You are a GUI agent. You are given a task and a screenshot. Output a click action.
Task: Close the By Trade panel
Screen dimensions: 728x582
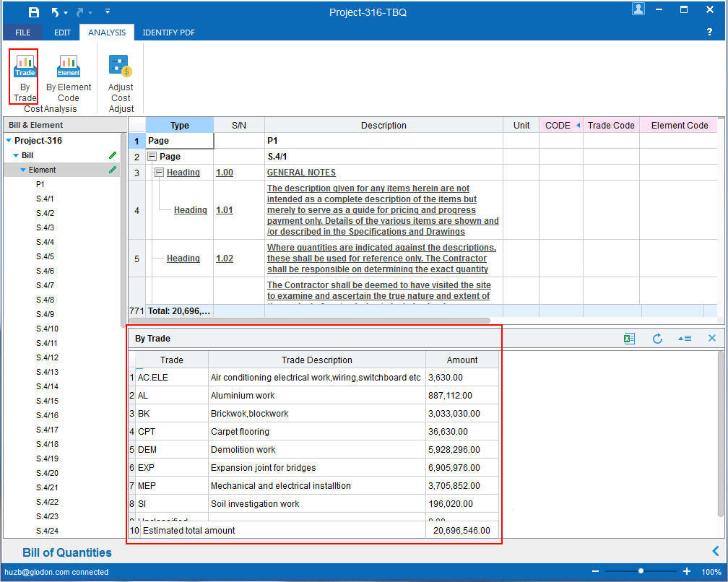[712, 339]
